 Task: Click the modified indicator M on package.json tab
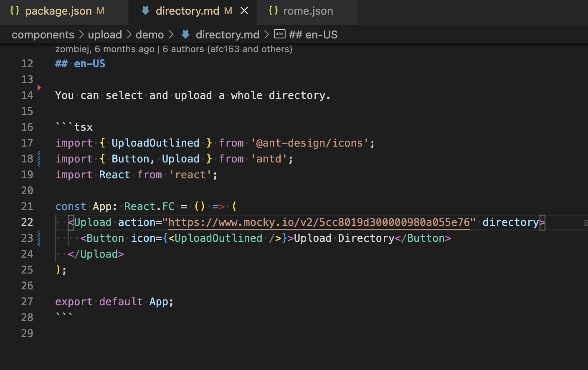tap(100, 10)
